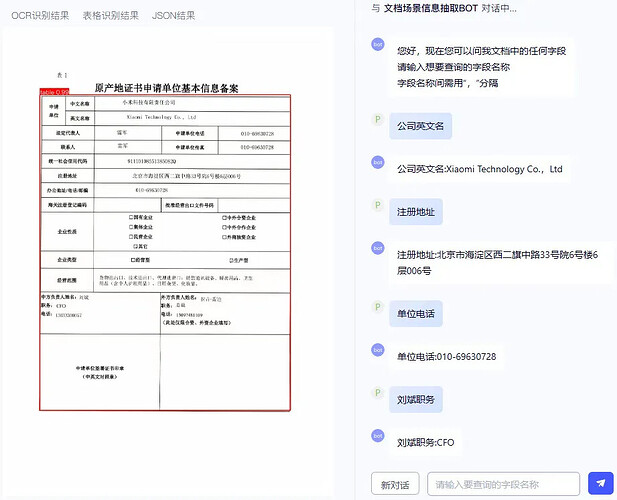Viewport: 617px width, 500px height.
Task: Focus the 请输入要查询的字段名称 input field
Action: 503,484
